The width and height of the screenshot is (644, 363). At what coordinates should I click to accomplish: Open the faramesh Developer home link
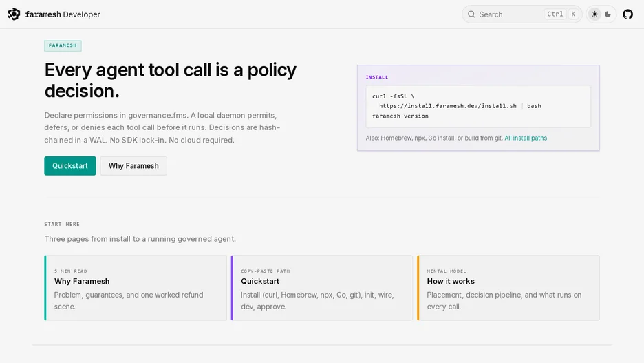pyautogui.click(x=54, y=14)
